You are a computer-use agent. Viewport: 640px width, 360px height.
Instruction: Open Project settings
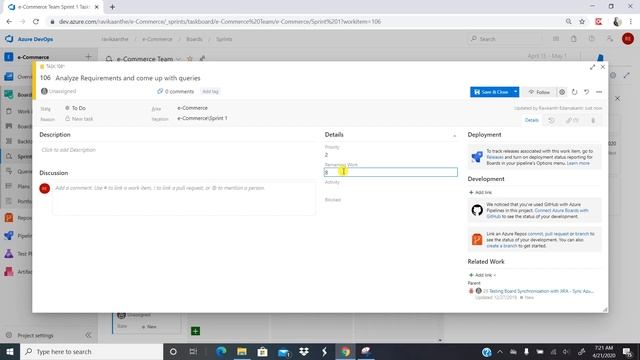[x=30, y=336]
